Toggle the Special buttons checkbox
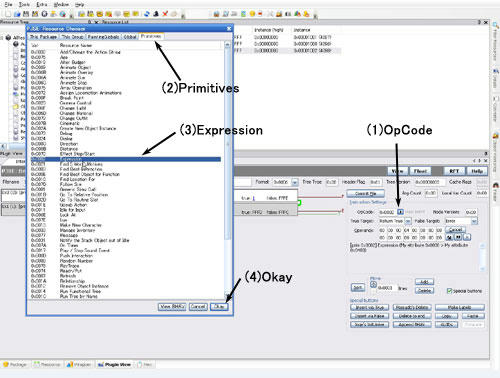500x378 pixels. [x=449, y=291]
